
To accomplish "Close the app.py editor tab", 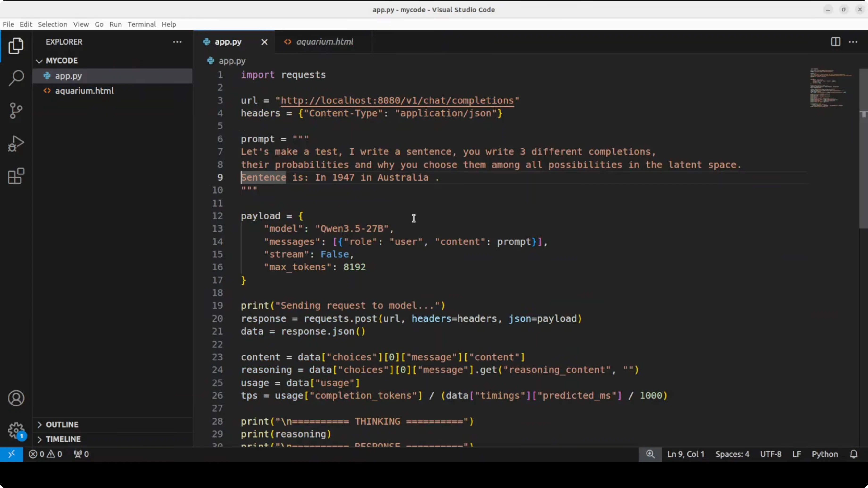I will coord(264,42).
